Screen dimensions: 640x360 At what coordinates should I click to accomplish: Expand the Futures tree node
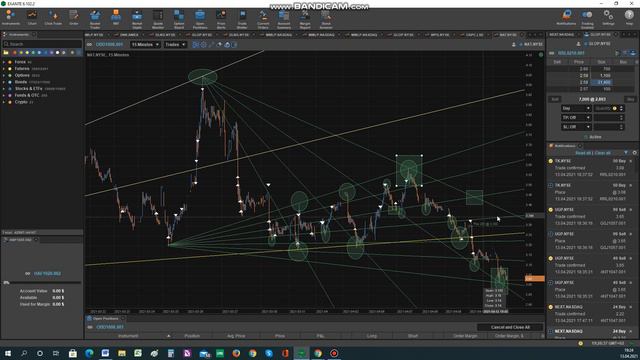4,69
